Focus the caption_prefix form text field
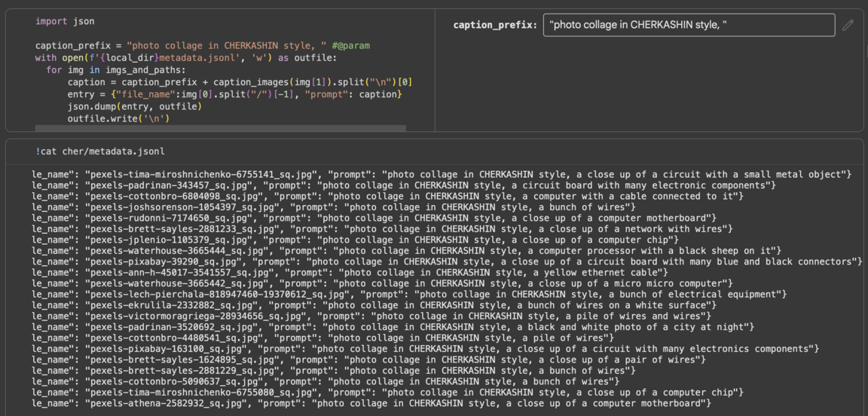868x416 pixels. pos(689,25)
